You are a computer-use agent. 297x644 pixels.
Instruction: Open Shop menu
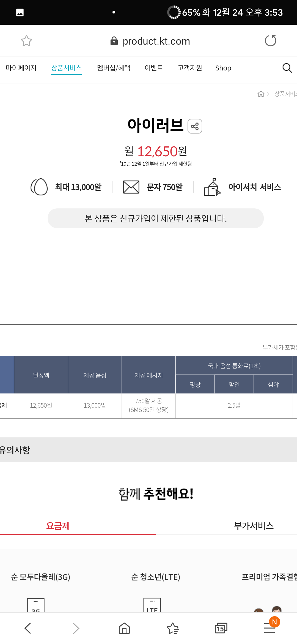(223, 68)
